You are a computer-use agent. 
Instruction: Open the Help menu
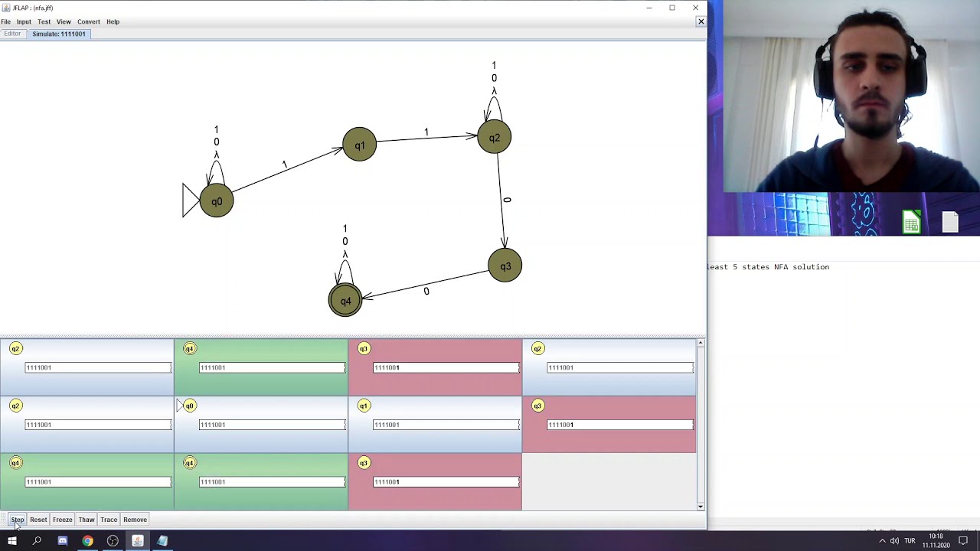113,21
